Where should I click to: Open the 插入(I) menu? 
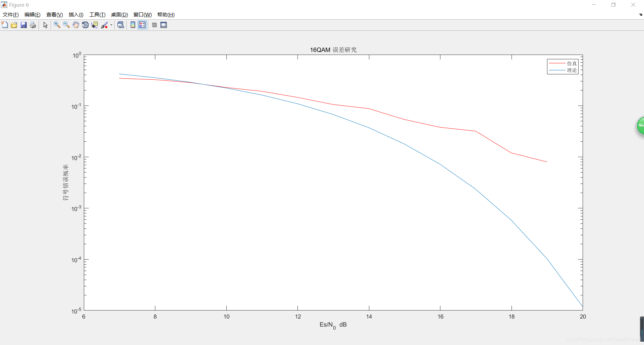pos(76,15)
